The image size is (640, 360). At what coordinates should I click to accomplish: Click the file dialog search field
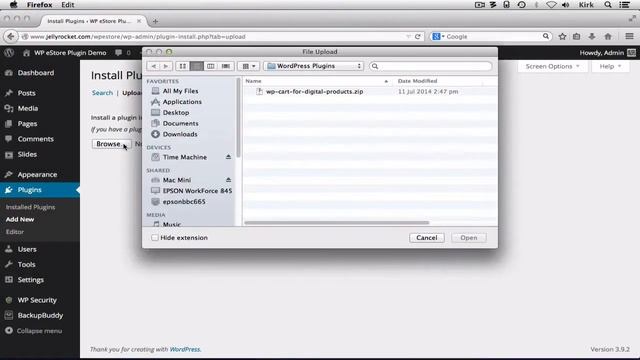[x=430, y=66]
